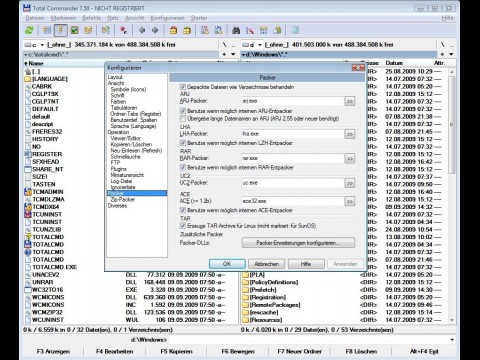Click the Abbrechen button
The image size is (480, 360).
point(267,264)
